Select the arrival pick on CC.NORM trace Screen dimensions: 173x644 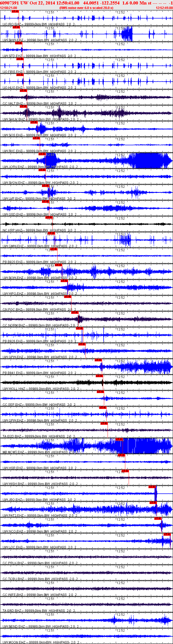75,312
